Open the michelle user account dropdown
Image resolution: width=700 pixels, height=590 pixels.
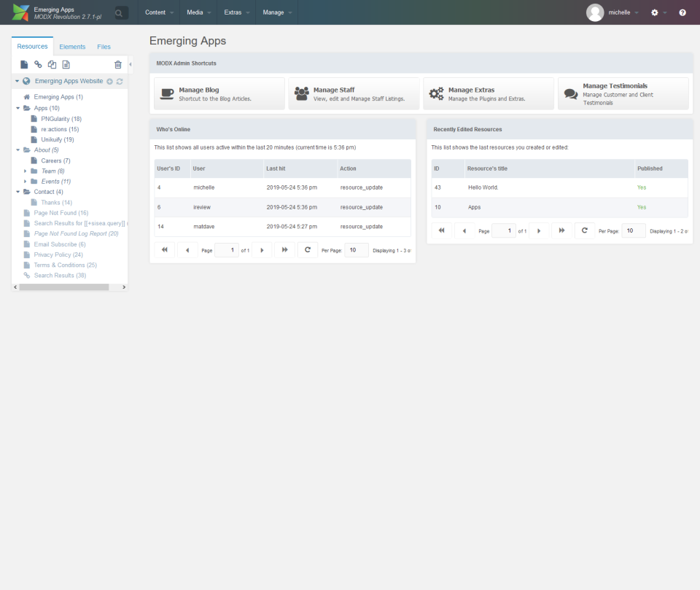tap(621, 12)
